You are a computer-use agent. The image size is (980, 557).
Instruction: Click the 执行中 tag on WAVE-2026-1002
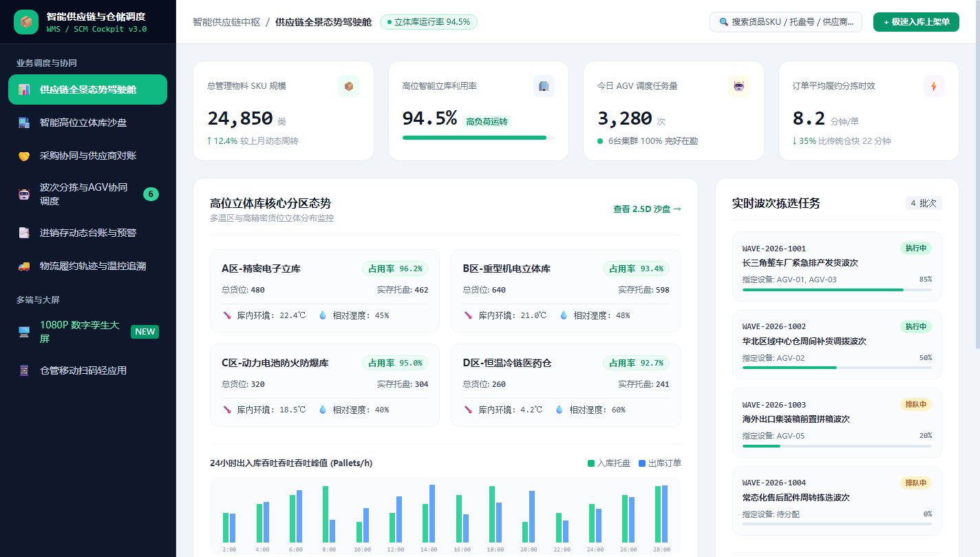[915, 326]
